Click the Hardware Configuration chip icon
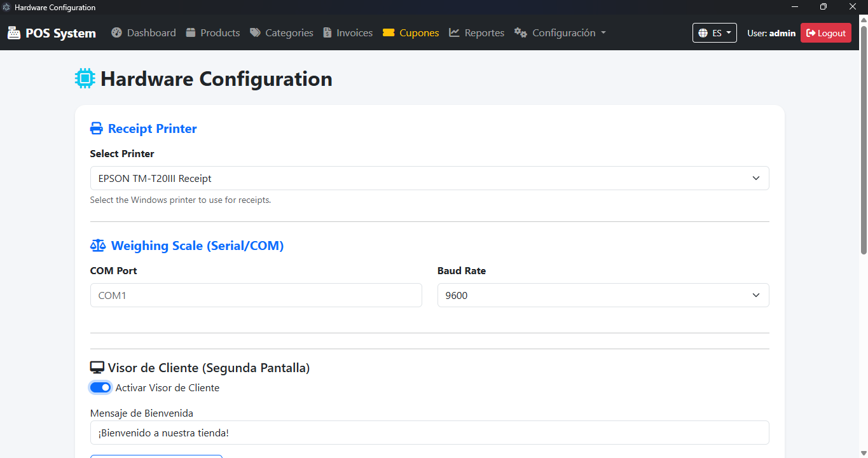 [x=85, y=79]
